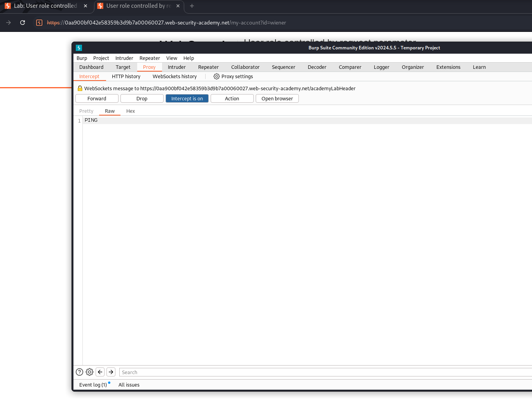Click the padlock icon beside WebSockets message
The image size is (532, 413).
click(x=80, y=88)
